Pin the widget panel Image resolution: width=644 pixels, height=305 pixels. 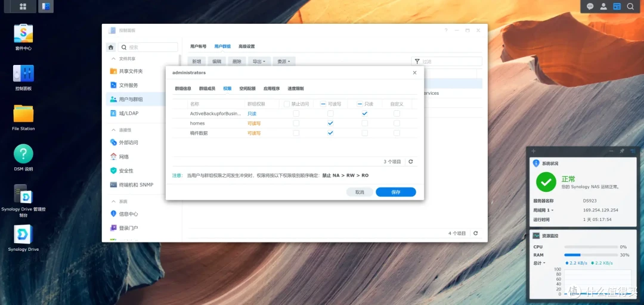coord(622,151)
